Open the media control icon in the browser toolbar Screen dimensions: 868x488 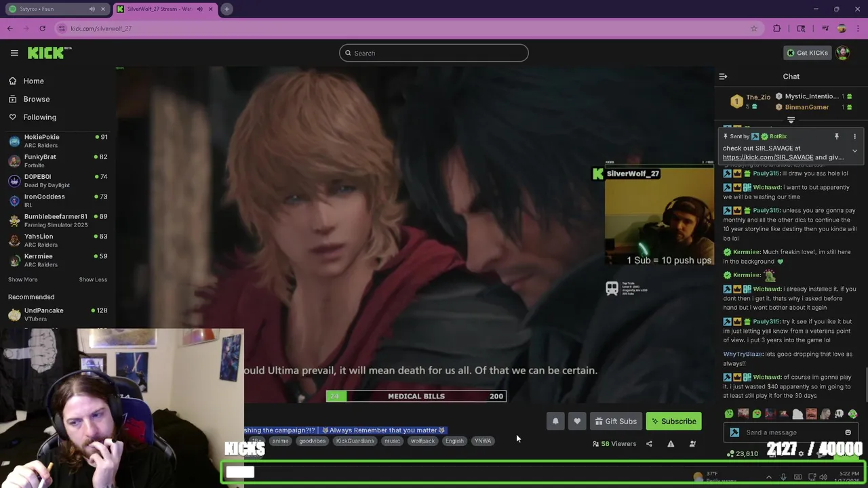point(825,28)
